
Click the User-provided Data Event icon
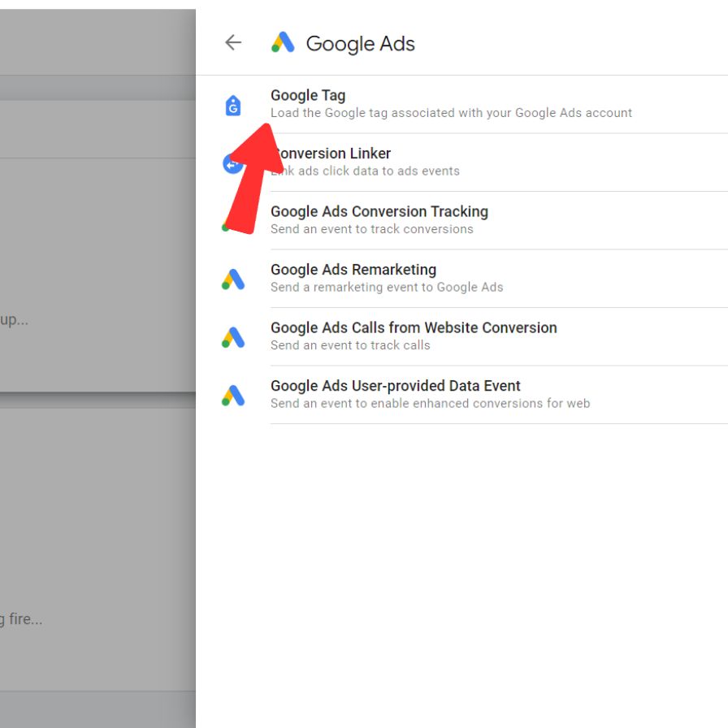[233, 396]
